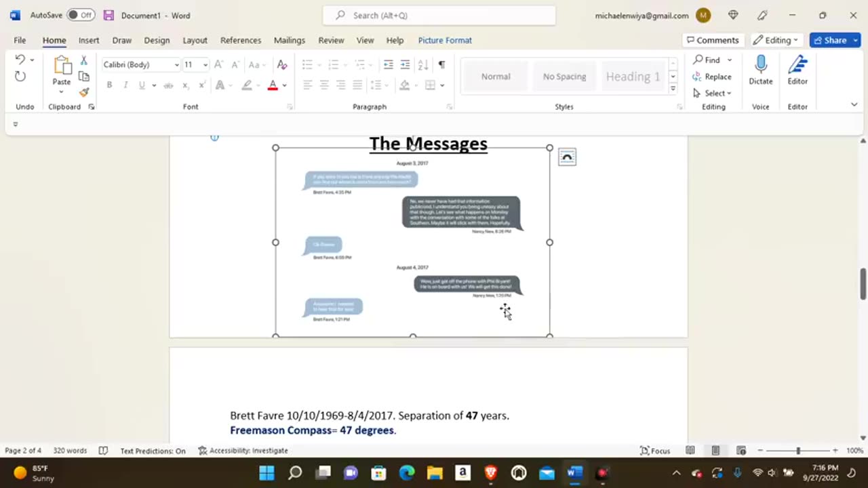Viewport: 868px width, 488px height.
Task: Expand the Styles gallery
Action: (x=673, y=89)
